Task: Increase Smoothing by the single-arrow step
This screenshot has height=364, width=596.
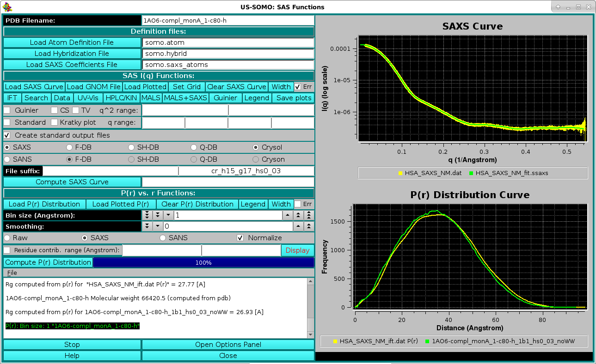Action: point(299,226)
